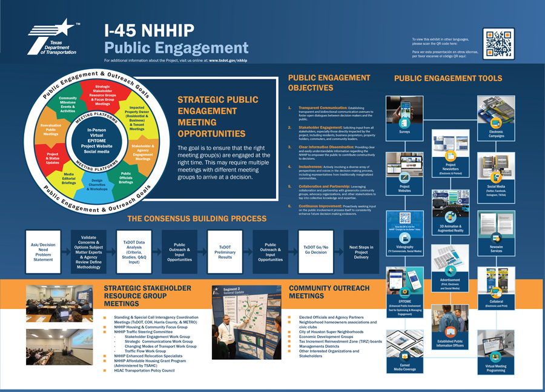Select the yellow "Impacted Property Owner" wheel segment
Screen dimensions: 545x392
tap(137, 118)
